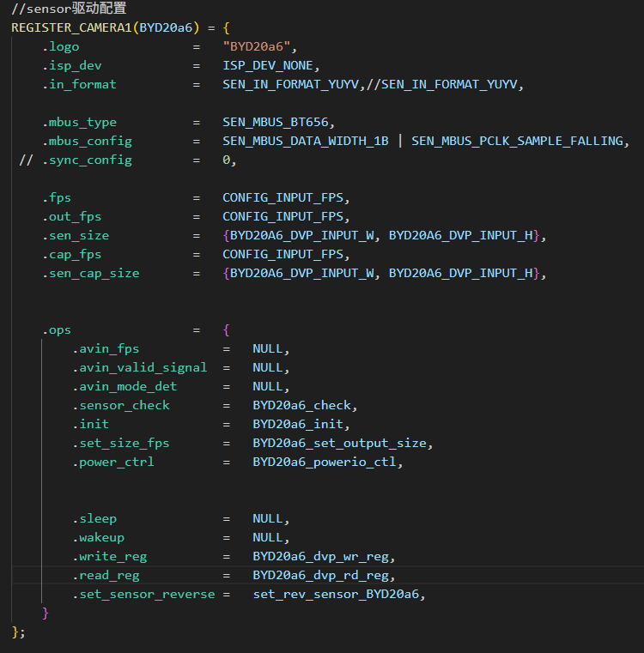Select BYD20a6_dvp_rd_reg function name
Image resolution: width=644 pixels, height=653 pixels.
coord(321,576)
